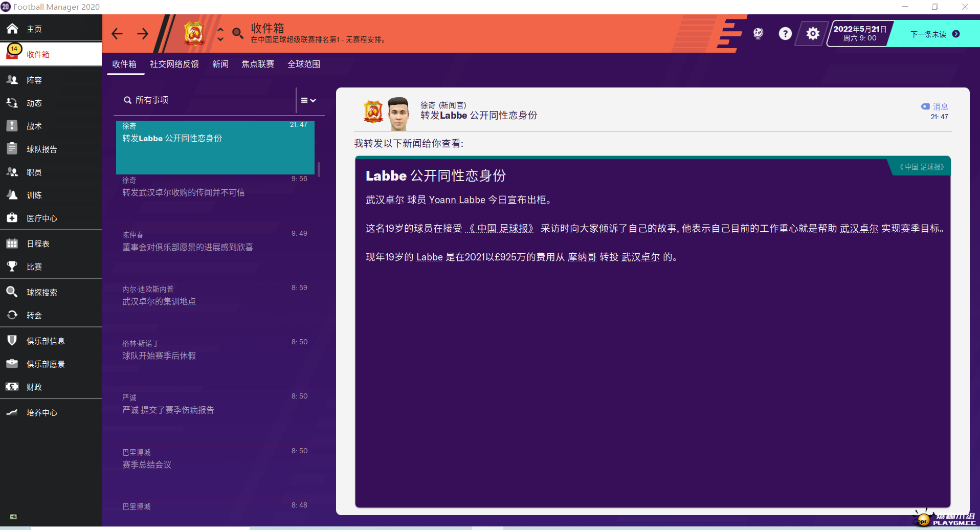Screen dimensions: 980x530
Task: Open the 阵容 squad sidebar icon
Action: 12,80
